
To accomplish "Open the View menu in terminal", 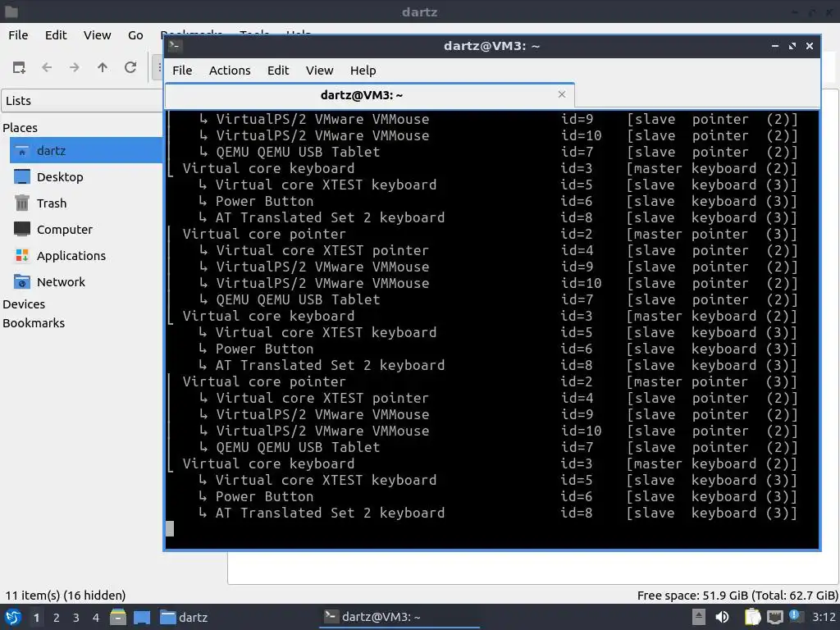I will (x=319, y=71).
